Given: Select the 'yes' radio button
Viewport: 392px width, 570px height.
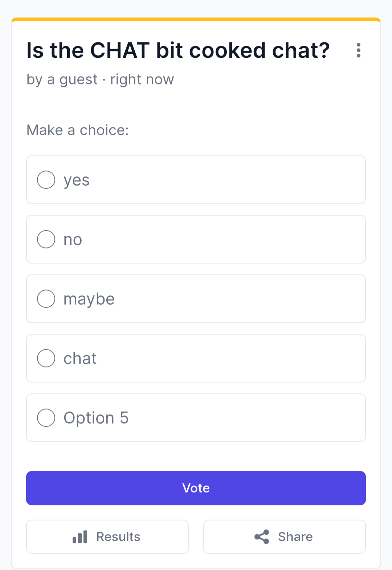Looking at the screenshot, I should coord(46,180).
